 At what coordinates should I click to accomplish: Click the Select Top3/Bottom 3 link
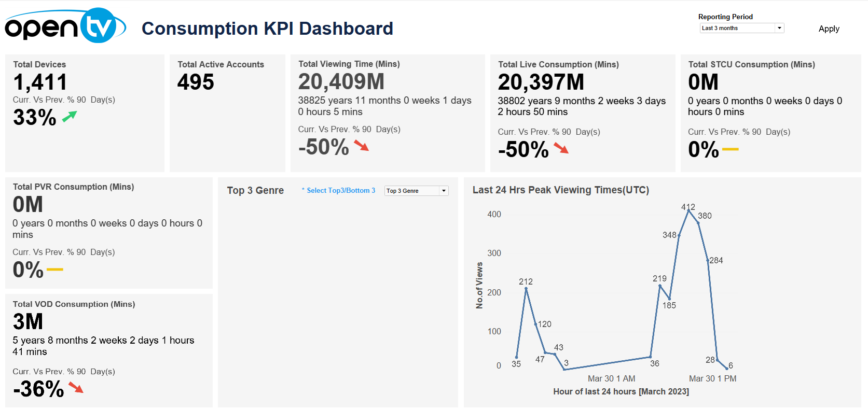pos(340,191)
